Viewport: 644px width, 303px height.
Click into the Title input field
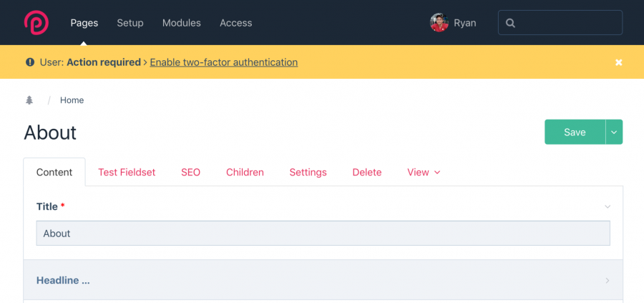click(x=323, y=233)
